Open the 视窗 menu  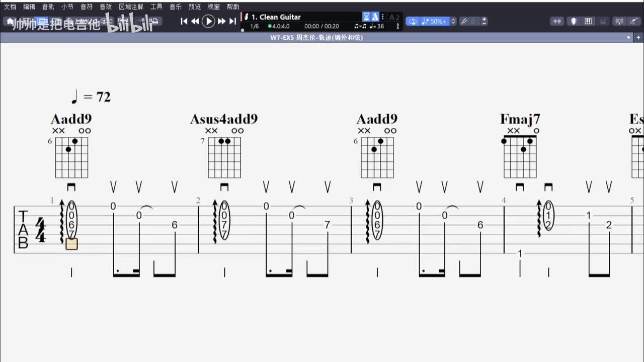tap(214, 7)
